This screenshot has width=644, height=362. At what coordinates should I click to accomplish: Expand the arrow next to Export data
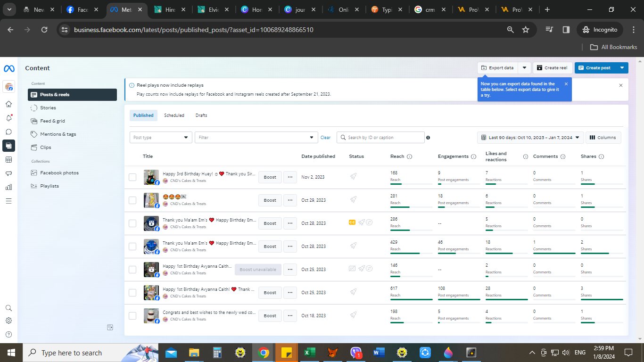(525, 68)
